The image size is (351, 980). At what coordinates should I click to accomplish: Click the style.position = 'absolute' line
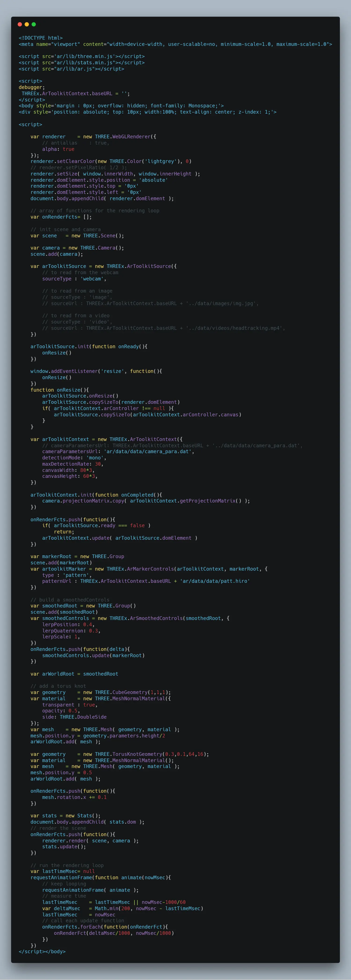[99, 180]
